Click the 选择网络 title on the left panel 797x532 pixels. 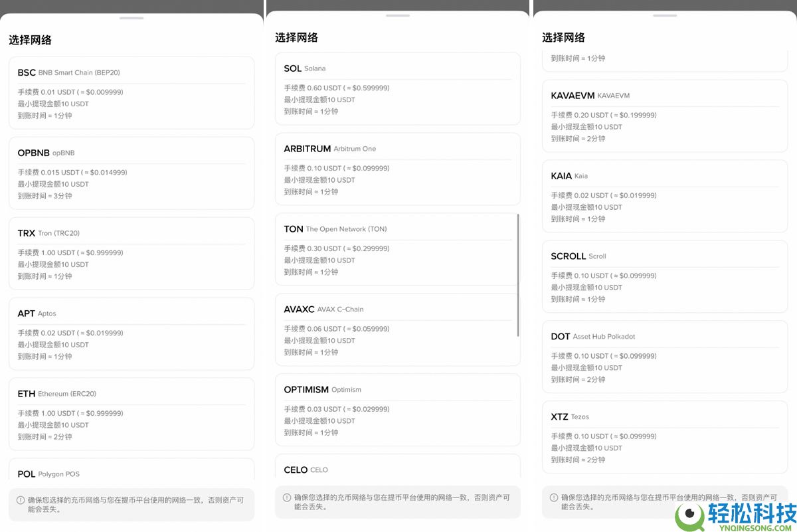(x=31, y=39)
